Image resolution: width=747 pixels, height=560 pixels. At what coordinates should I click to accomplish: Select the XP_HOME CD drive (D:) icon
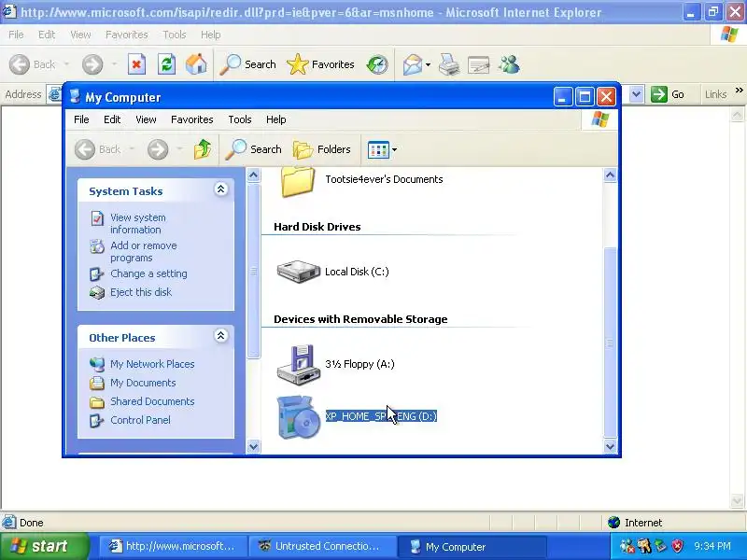tap(298, 416)
